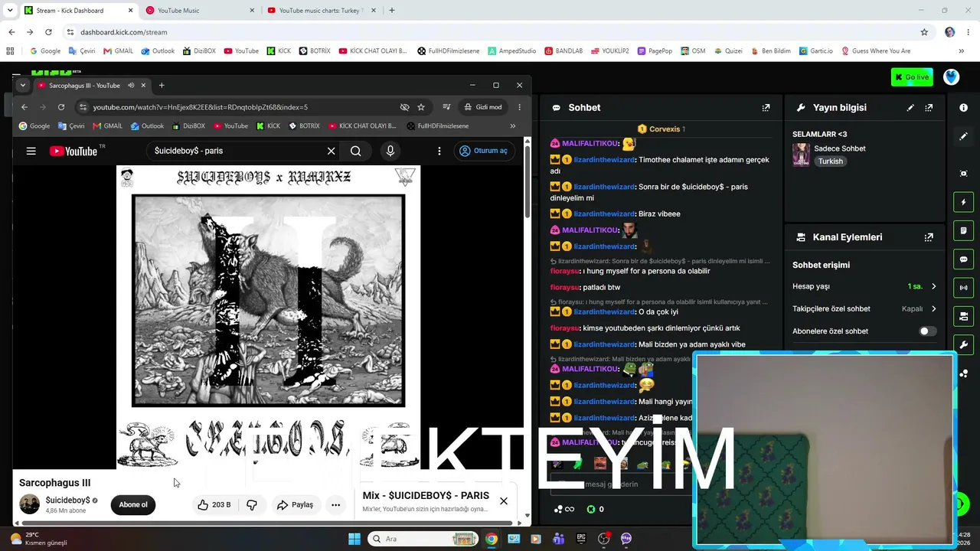Click the screenshot frame icon in the Kick sidebar
Screen dimensions: 980x551
[x=964, y=174]
